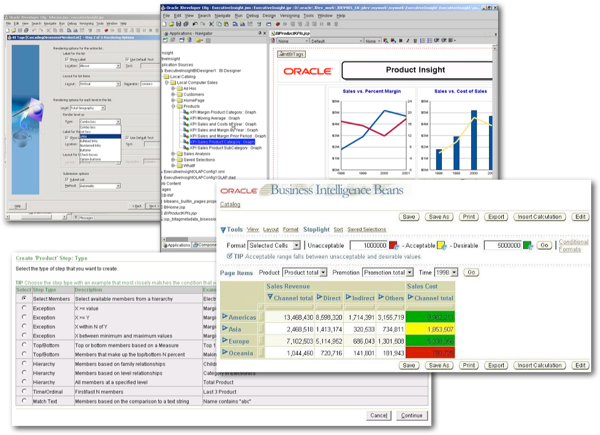Pick the red Unacceptable color swatch
This screenshot has width=600, height=435.
coord(393,245)
